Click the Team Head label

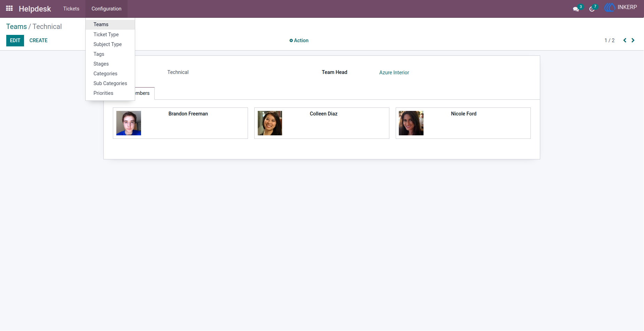(x=334, y=72)
